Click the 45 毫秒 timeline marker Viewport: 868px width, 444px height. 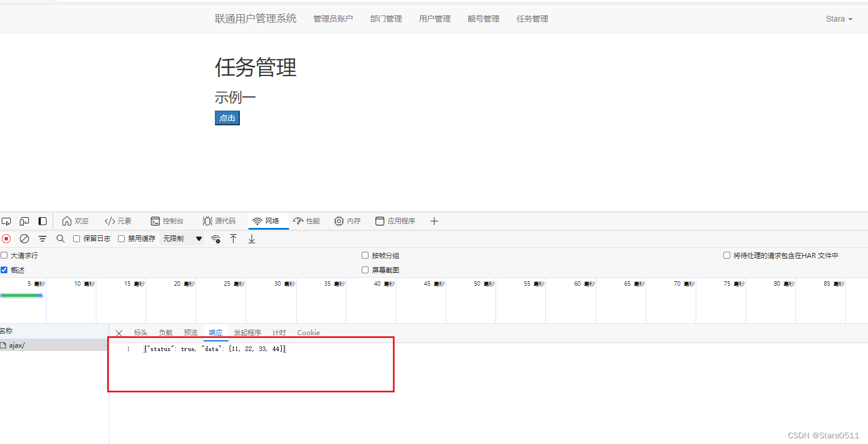click(x=434, y=284)
